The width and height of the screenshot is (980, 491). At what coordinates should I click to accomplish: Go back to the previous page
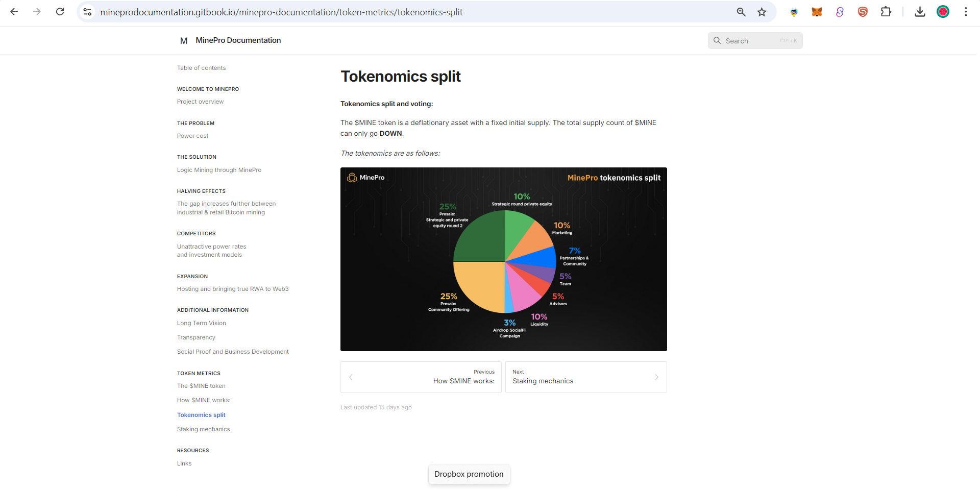pyautogui.click(x=14, y=12)
